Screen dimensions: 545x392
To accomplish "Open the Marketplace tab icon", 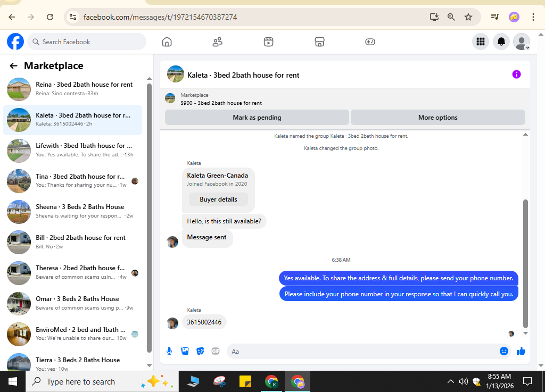I will point(319,42).
